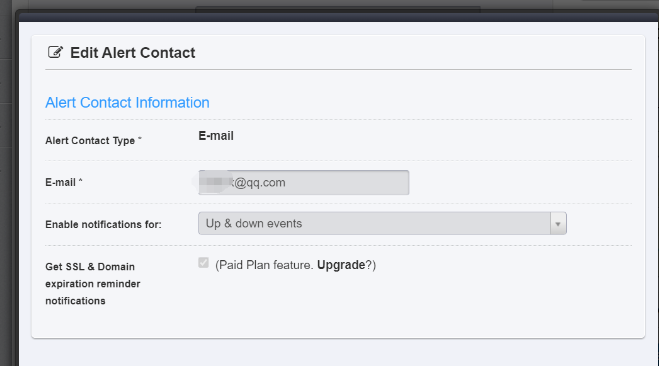The image size is (659, 366).
Task: Toggle SSL & Domain expiration reminder checkbox
Action: click(203, 263)
